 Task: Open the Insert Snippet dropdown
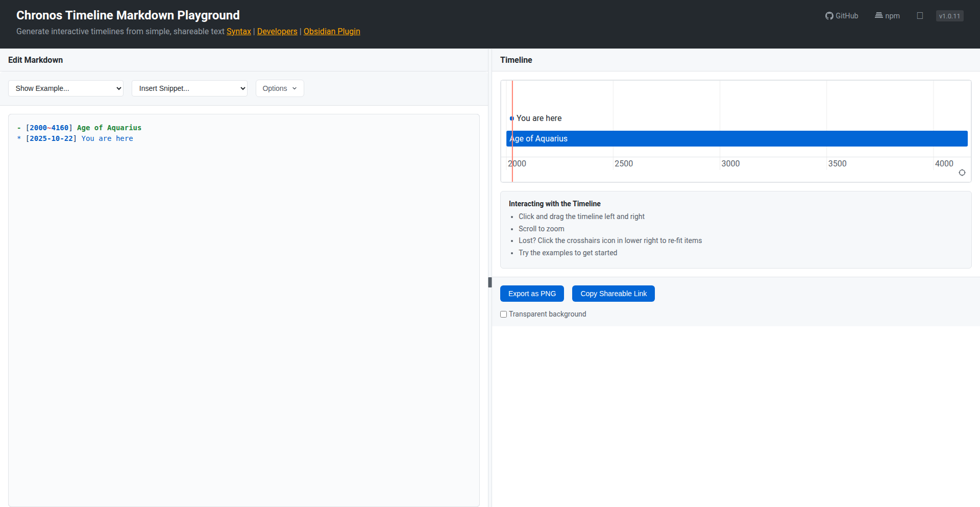coord(189,88)
